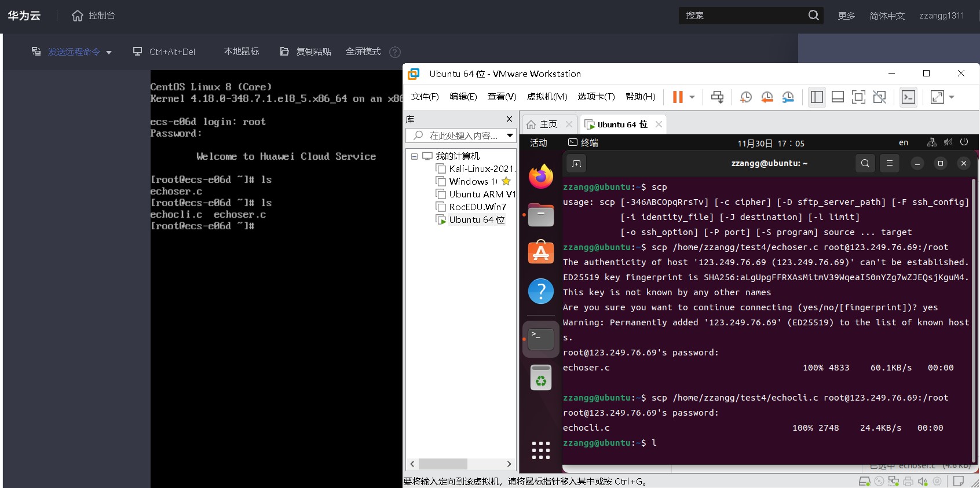Click Ctrl+Alt+Del in Huawei console toolbar
This screenshot has height=488, width=980.
(164, 52)
